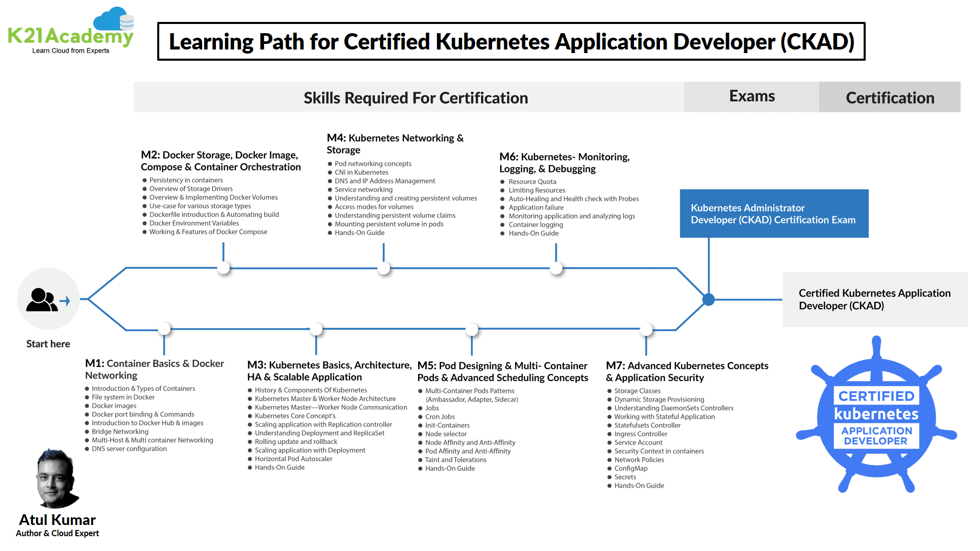Click the M2 timeline node circle
Screen dimensions: 980x551
[x=224, y=268]
